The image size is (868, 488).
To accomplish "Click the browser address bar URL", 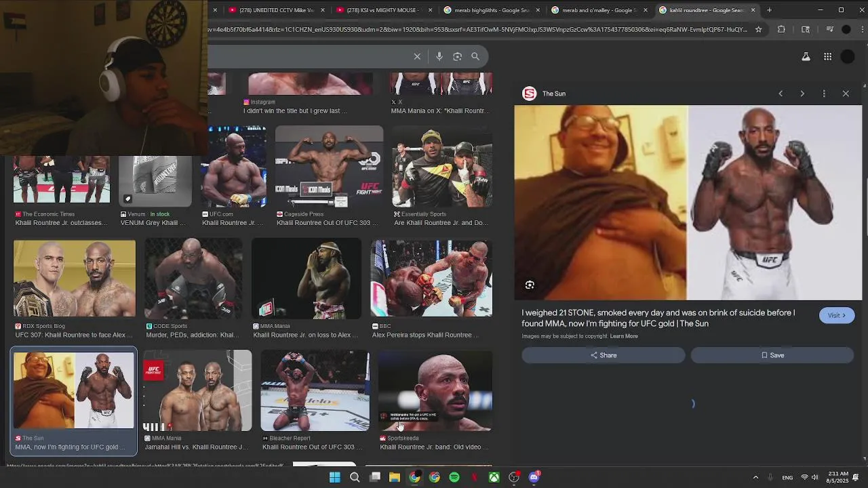I will tap(477, 29).
